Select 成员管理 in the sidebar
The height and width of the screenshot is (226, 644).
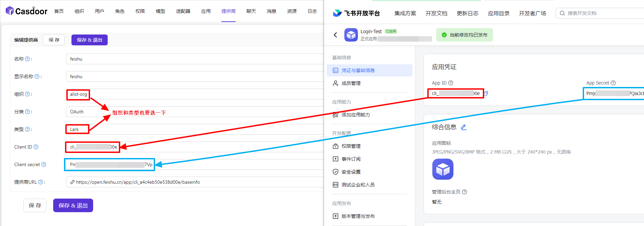(x=351, y=83)
